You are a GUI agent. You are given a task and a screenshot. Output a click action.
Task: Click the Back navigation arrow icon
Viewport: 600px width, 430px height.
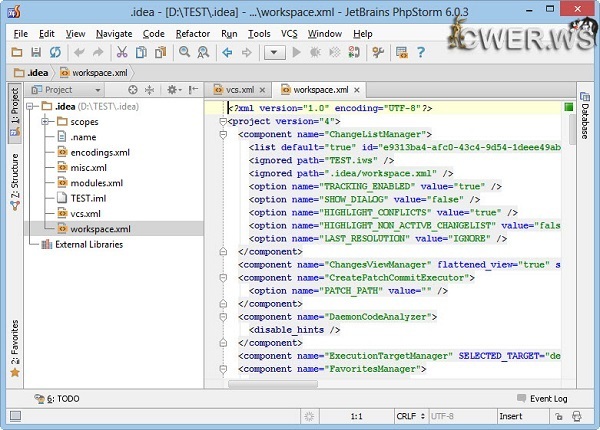point(228,52)
